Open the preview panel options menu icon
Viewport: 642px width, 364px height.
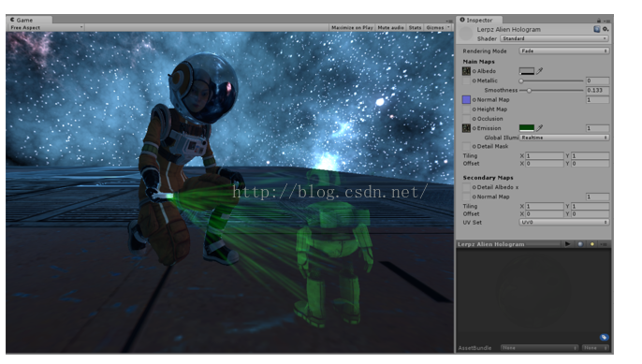[x=604, y=244]
